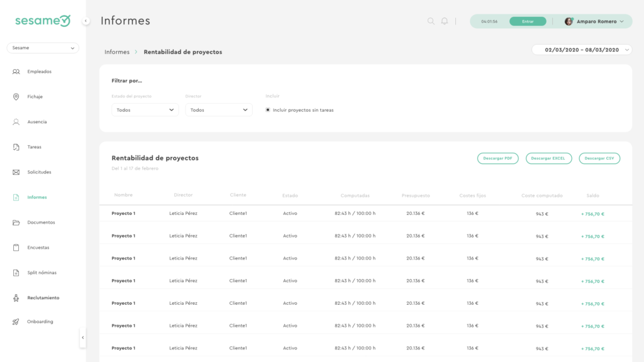Screen dimensions: 644x362
Task: Open Onboarding section
Action: (40, 322)
